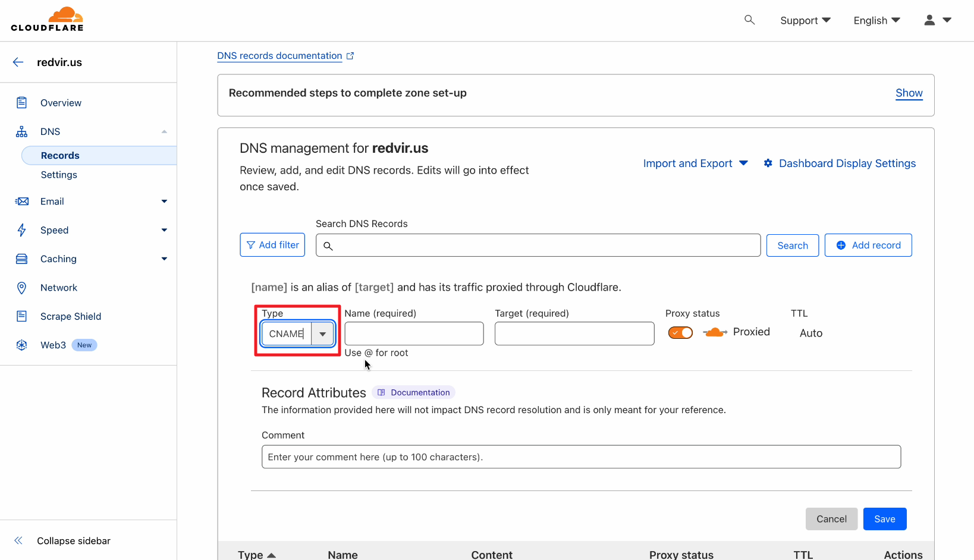Open DNS Settings in the sidebar

point(59,175)
